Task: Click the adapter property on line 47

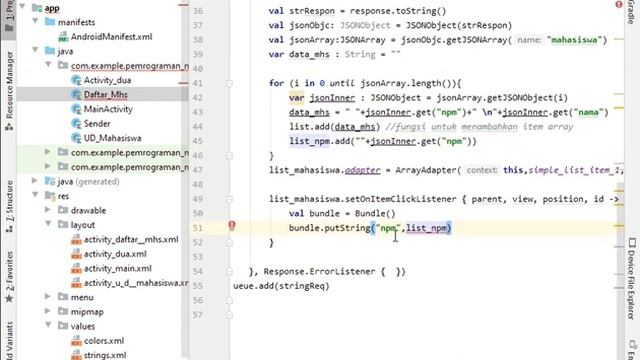Action: pos(362,170)
